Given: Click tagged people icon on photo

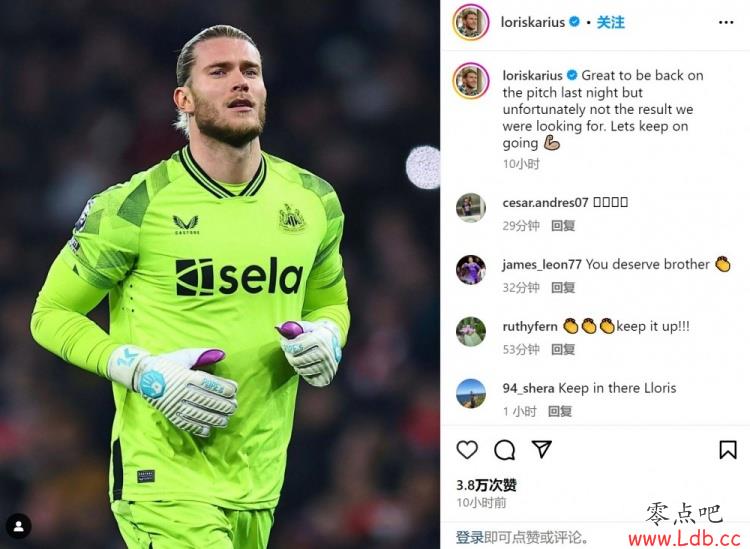Looking at the screenshot, I should coord(19,526).
